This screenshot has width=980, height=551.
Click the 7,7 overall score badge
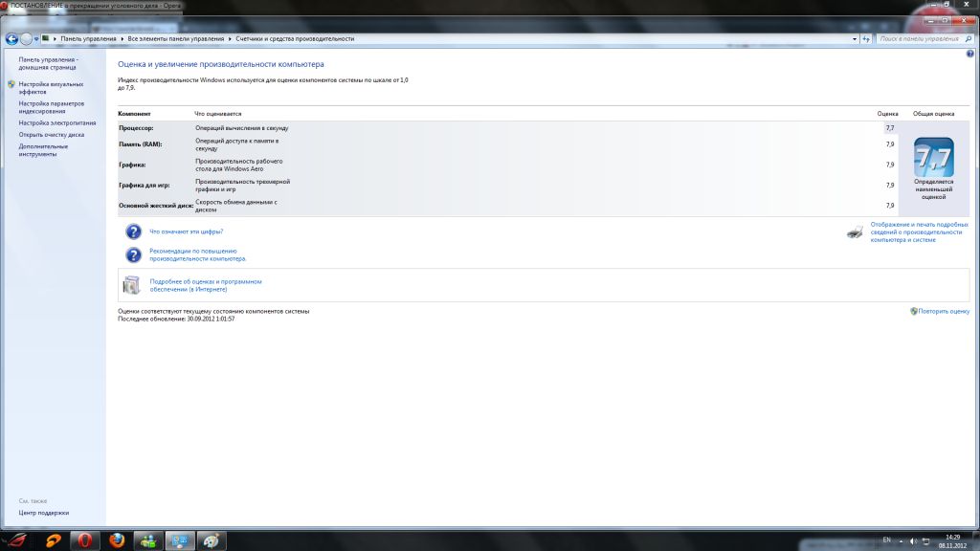coord(933,158)
